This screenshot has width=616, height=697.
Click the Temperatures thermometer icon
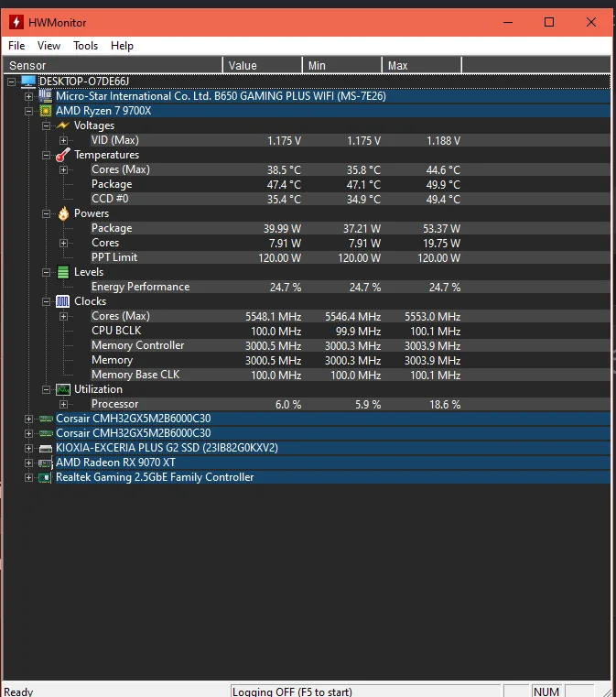click(x=63, y=155)
